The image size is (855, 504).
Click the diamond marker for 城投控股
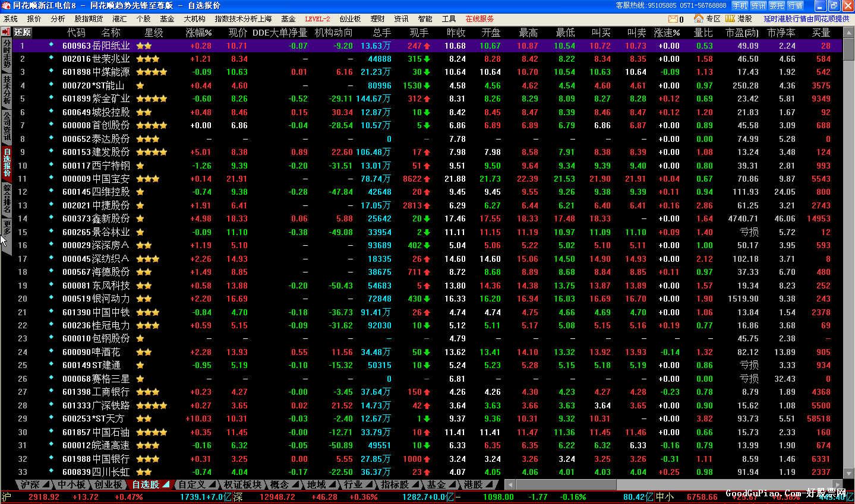[x=52, y=112]
